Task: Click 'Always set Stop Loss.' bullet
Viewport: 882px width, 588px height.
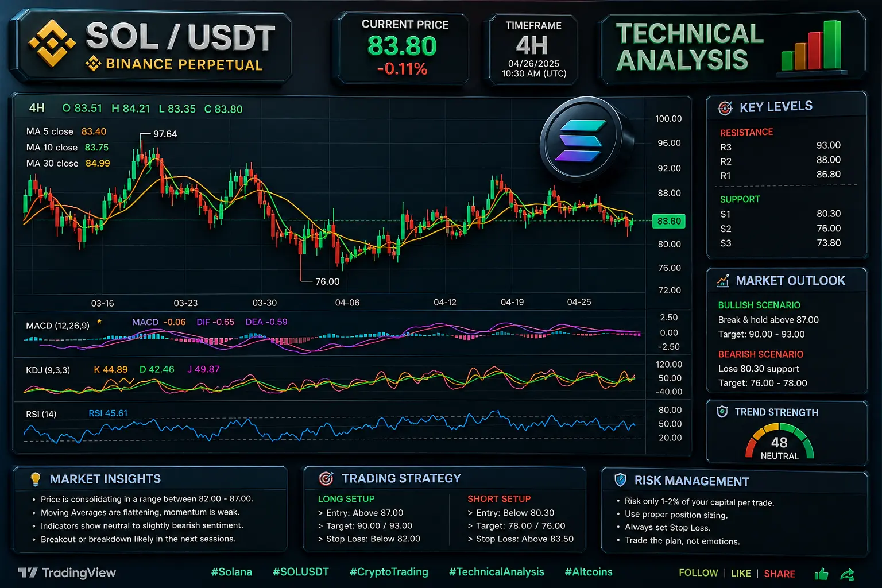Action: click(668, 528)
